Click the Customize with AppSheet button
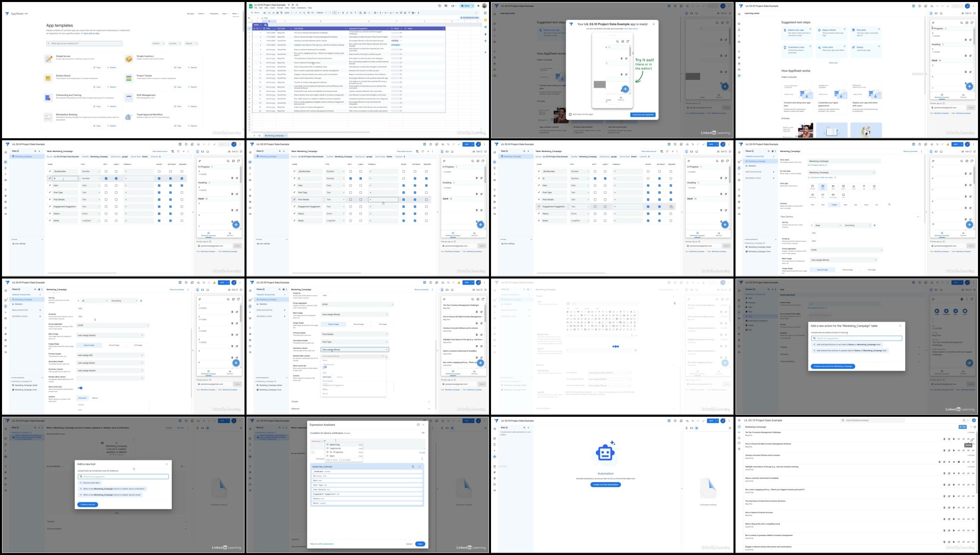Screen dimensions: 980x555 [x=643, y=115]
